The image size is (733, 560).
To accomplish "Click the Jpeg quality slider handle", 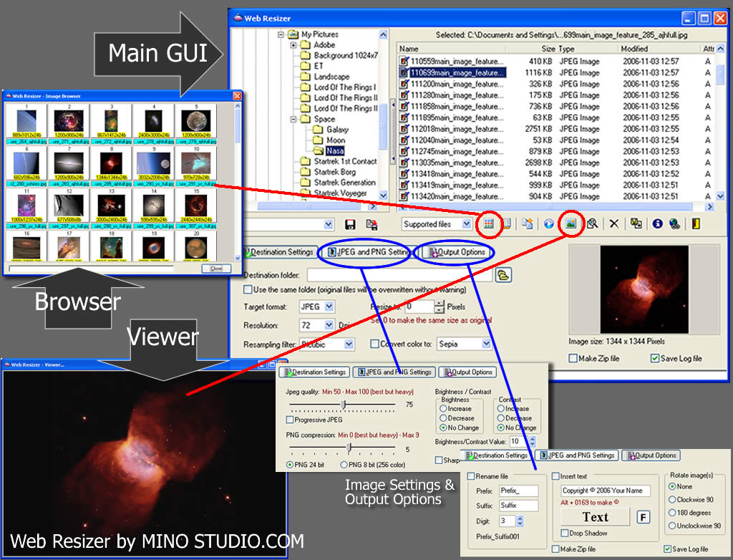I will (x=343, y=404).
